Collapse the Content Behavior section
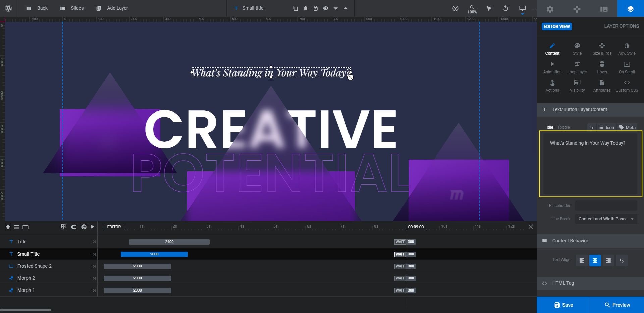This screenshot has width=644, height=313. [590, 241]
